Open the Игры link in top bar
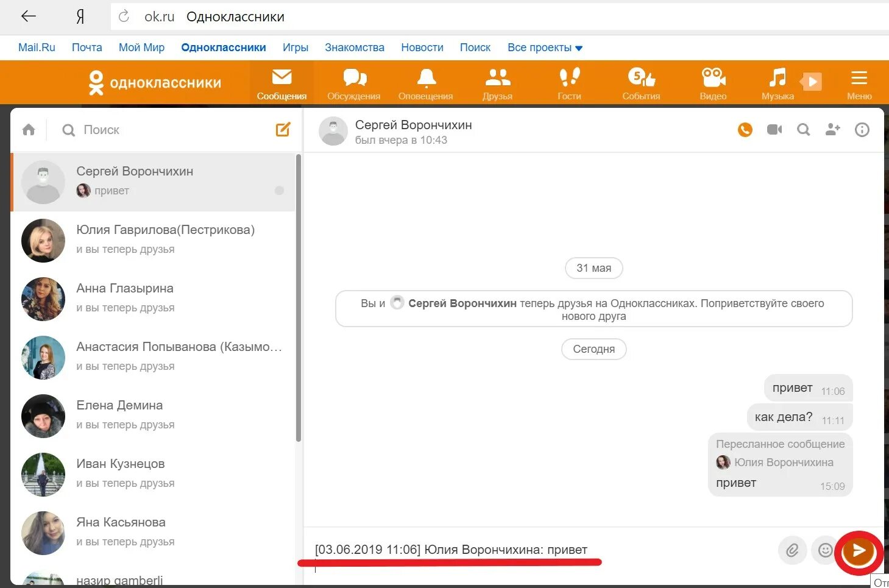Image resolution: width=889 pixels, height=588 pixels. [296, 48]
